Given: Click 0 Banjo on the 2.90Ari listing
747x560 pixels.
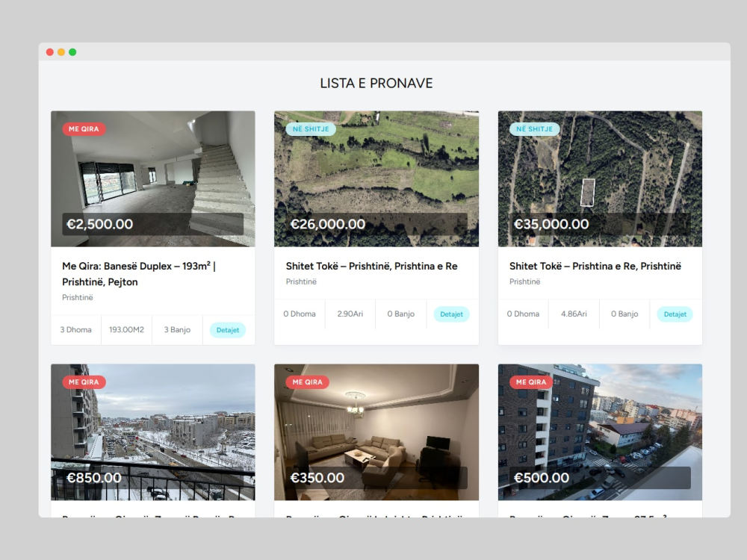Looking at the screenshot, I should click(x=400, y=314).
